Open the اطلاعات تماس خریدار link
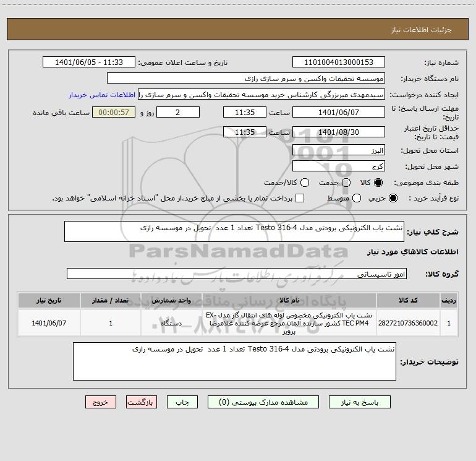Screen dimensions: 476x461 pos(102,95)
